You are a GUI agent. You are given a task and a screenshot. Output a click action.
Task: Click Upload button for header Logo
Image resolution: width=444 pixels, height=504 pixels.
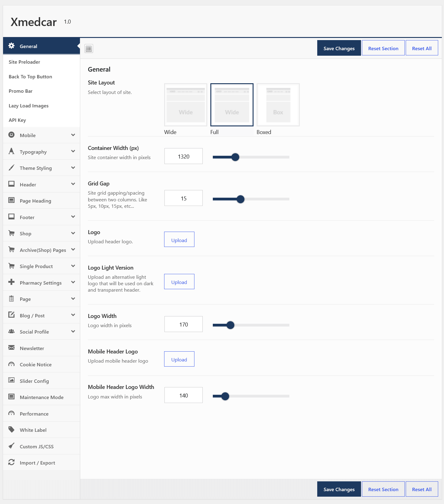(179, 239)
